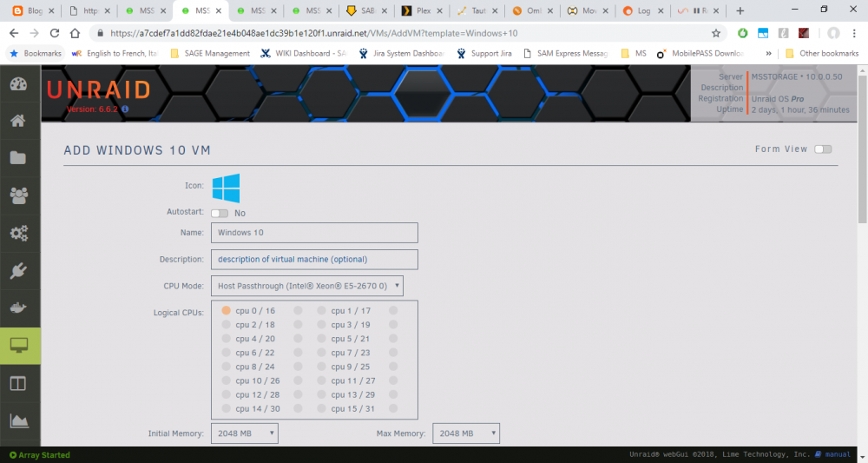Tick the checkbox left of cpu 15 / 31
The image size is (868, 463).
click(x=321, y=409)
